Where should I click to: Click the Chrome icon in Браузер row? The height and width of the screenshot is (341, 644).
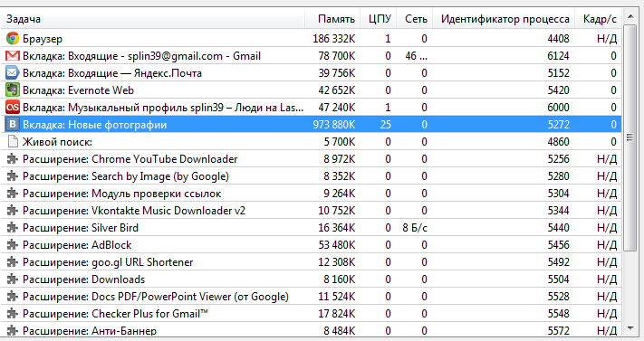pos(13,39)
